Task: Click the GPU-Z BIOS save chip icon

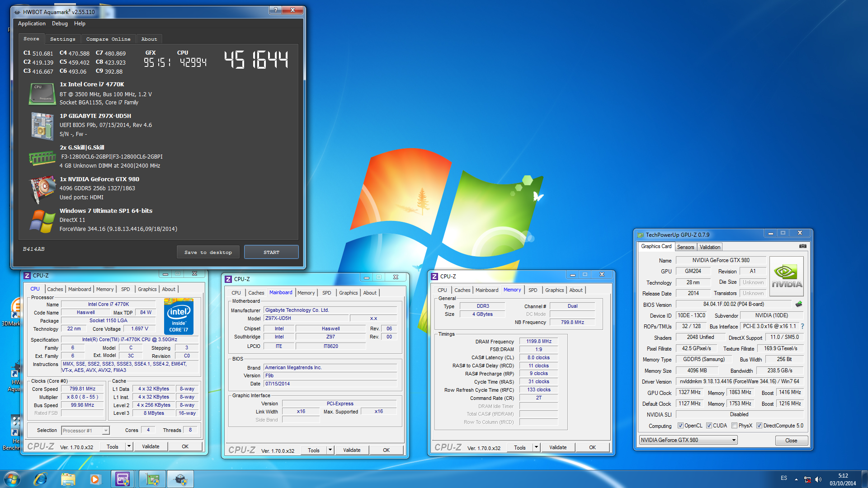Action: point(799,304)
